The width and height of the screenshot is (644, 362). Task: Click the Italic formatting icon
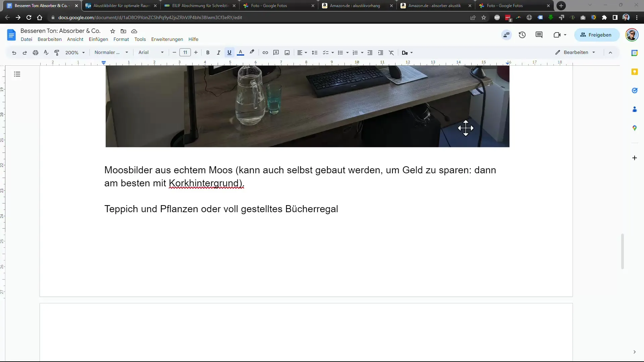pyautogui.click(x=218, y=53)
